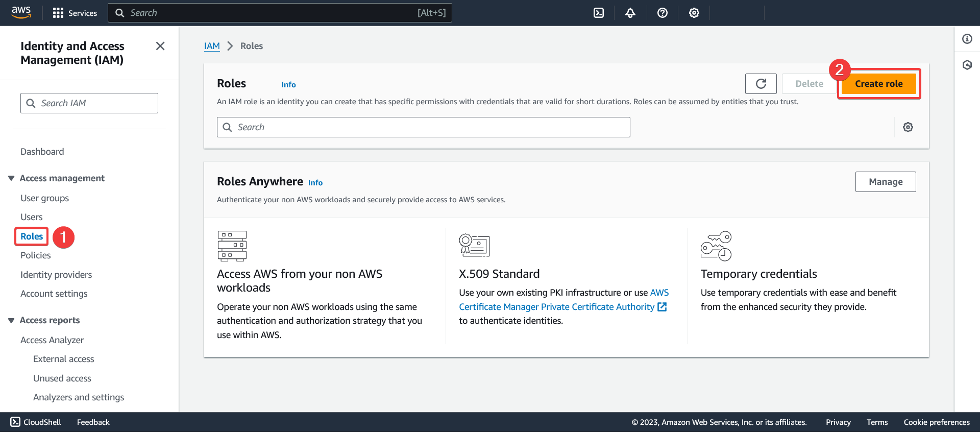Click the Roles heading text
Screen dimensions: 980x432
231,84
